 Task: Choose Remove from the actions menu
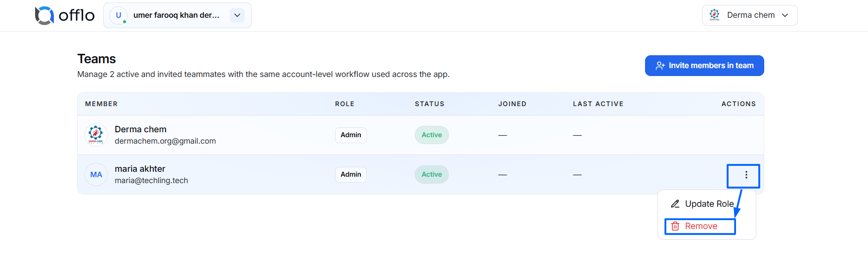[x=700, y=226]
